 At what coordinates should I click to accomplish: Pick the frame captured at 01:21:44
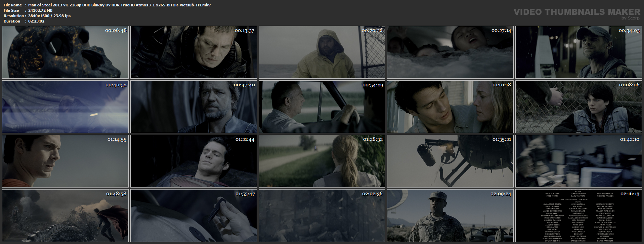pyautogui.click(x=194, y=161)
